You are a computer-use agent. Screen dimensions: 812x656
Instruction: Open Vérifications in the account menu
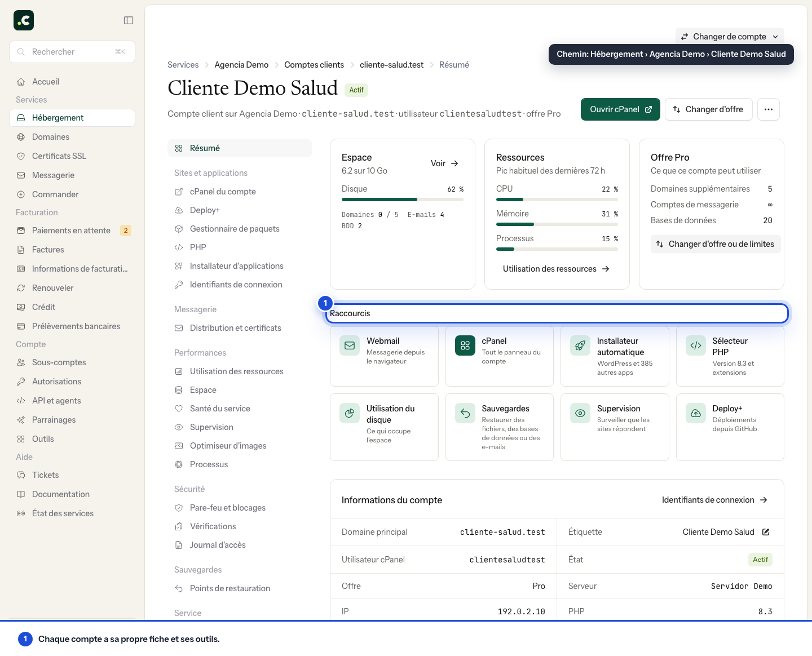pos(240,526)
